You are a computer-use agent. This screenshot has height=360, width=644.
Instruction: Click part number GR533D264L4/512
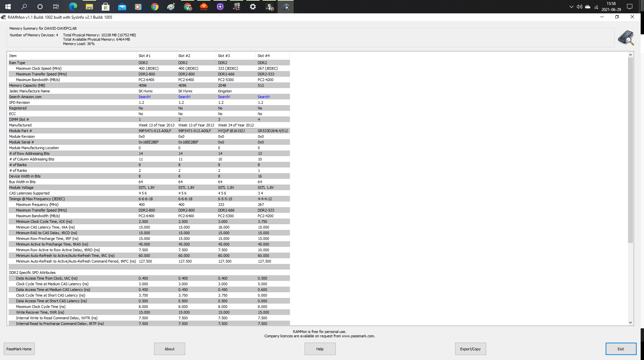[273, 131]
